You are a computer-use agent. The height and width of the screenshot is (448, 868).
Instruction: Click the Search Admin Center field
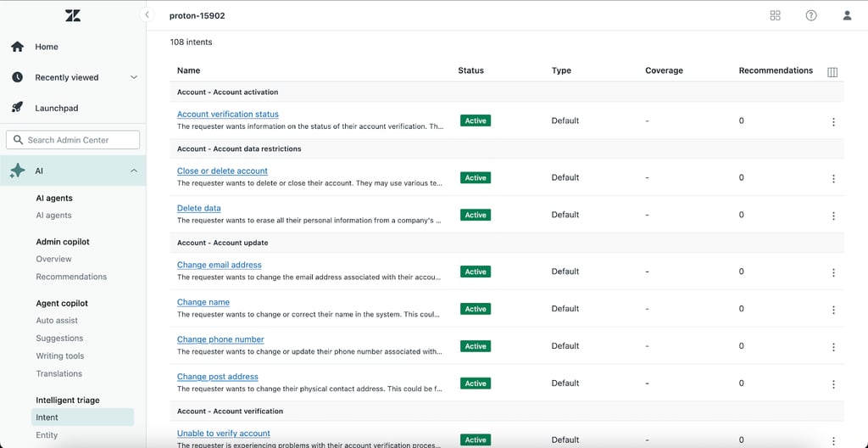pos(73,140)
